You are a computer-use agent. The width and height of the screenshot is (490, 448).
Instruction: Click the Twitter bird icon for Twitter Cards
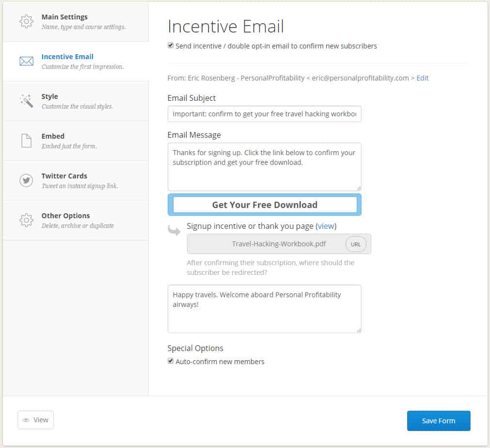tap(27, 180)
